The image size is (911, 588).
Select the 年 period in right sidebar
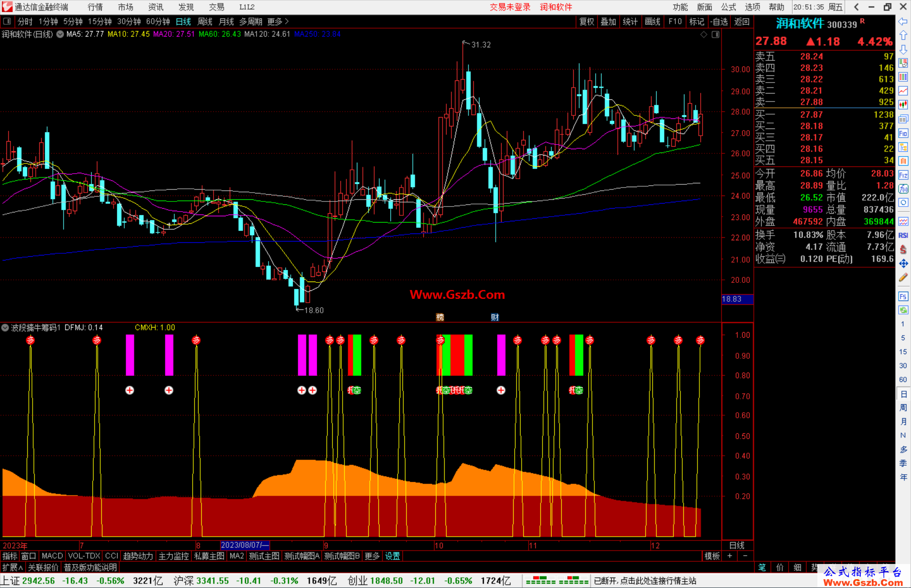[x=903, y=477]
